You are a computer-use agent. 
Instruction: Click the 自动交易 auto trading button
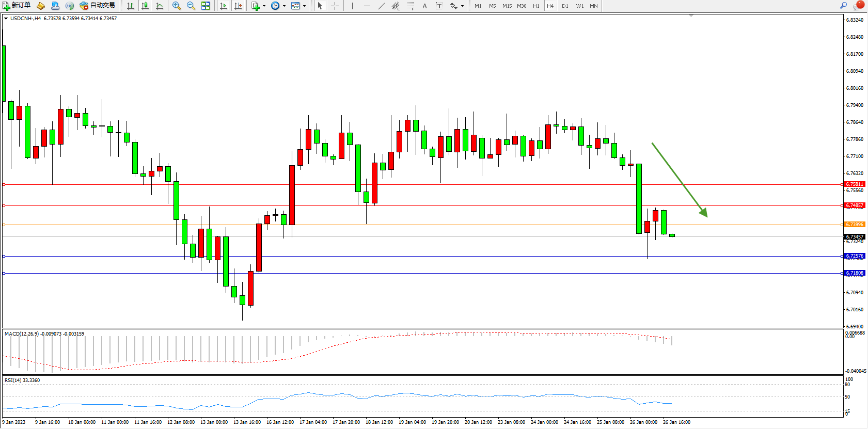pos(98,6)
